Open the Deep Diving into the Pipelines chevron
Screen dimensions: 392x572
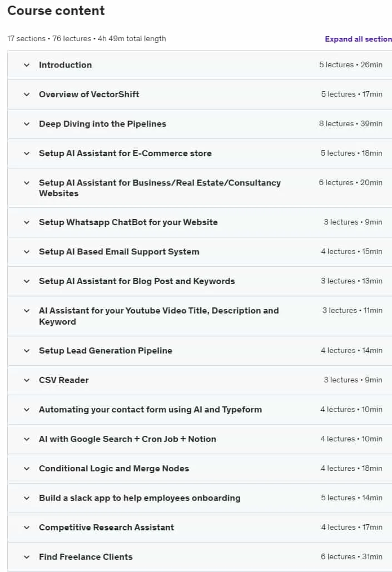click(x=27, y=124)
